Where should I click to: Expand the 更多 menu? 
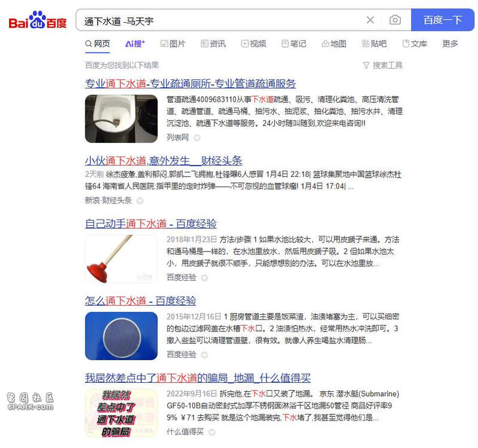pyautogui.click(x=450, y=44)
